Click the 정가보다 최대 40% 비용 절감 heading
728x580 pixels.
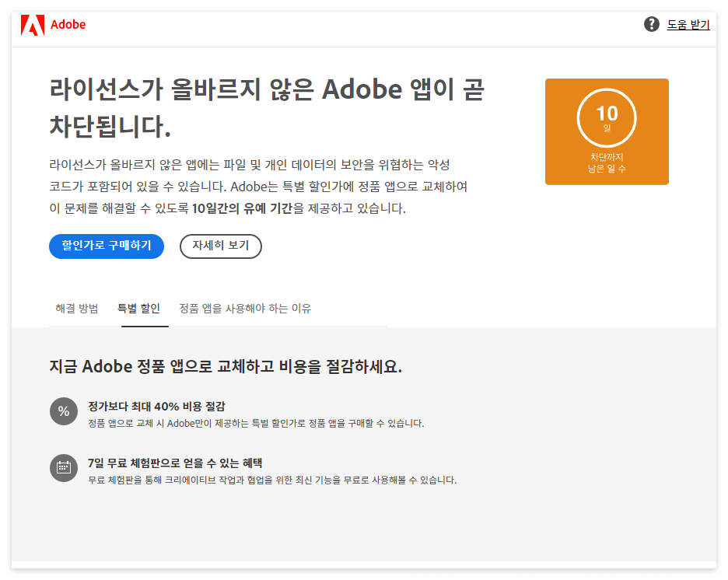[x=156, y=407]
